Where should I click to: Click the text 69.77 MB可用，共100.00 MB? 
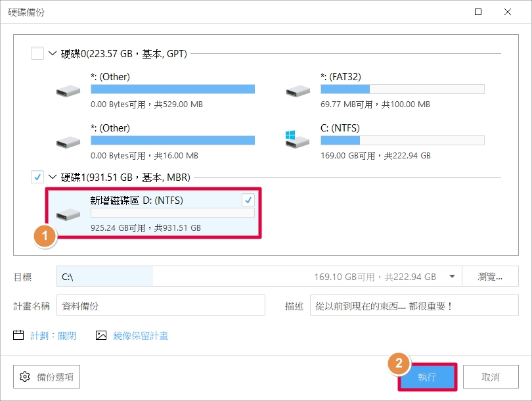375,105
